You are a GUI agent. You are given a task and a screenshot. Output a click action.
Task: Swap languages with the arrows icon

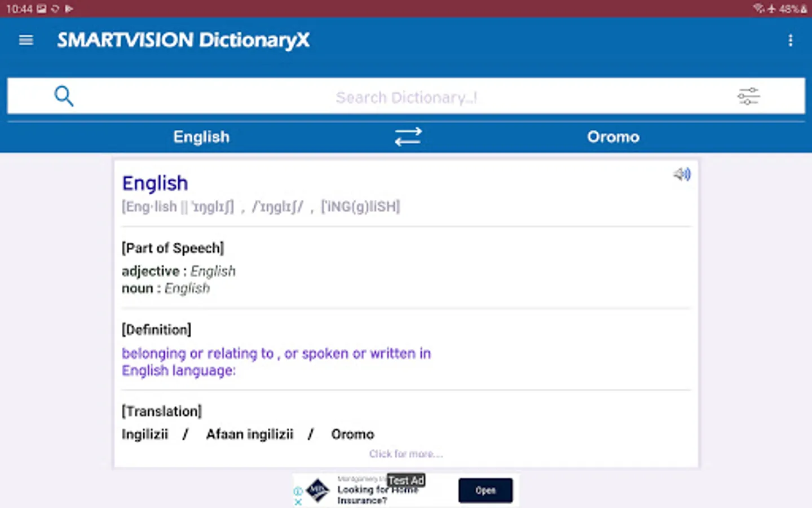[408, 137]
